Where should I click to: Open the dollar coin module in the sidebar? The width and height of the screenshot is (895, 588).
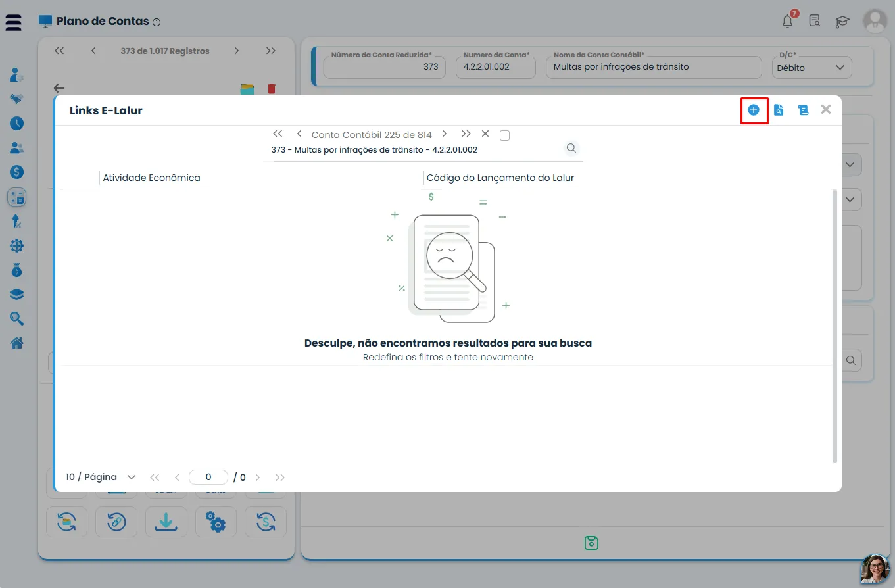(x=17, y=172)
